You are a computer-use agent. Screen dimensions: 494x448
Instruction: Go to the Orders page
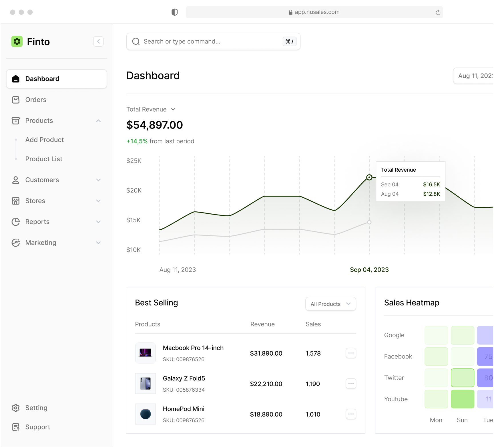click(x=36, y=100)
